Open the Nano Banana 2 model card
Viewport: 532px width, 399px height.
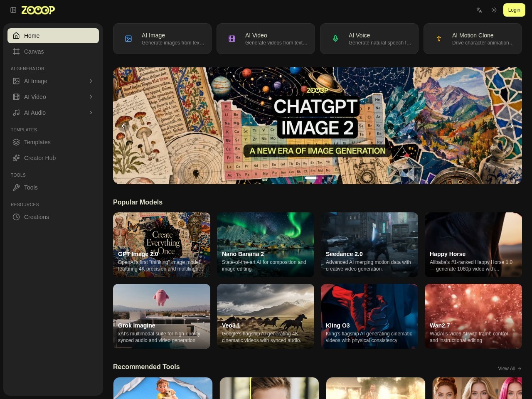pyautogui.click(x=266, y=245)
